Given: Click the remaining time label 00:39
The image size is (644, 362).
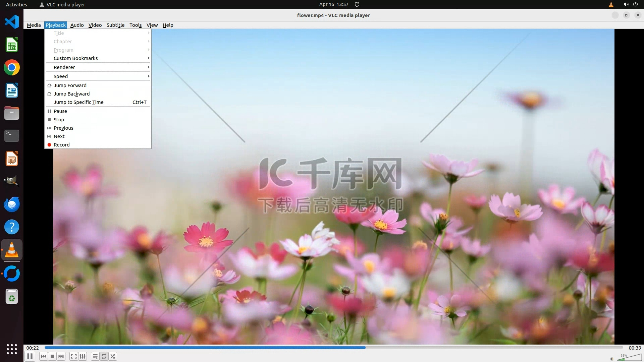Looking at the screenshot, I should 635,348.
